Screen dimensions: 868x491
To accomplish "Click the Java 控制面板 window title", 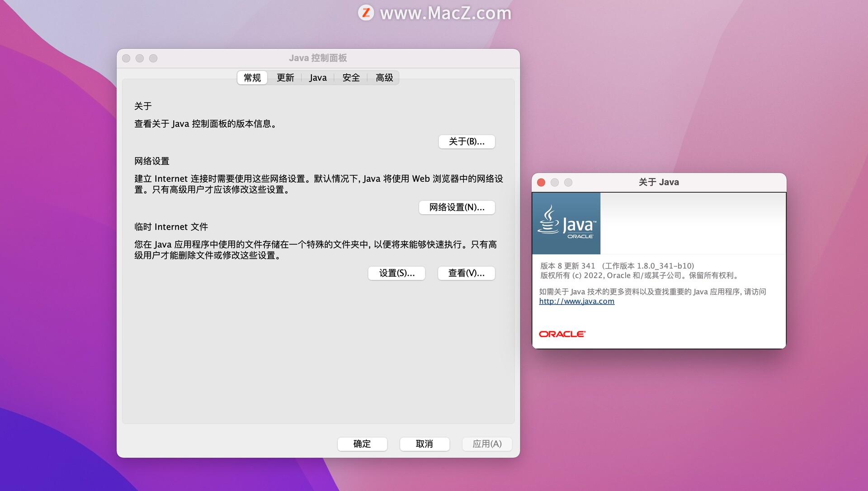I will (318, 58).
